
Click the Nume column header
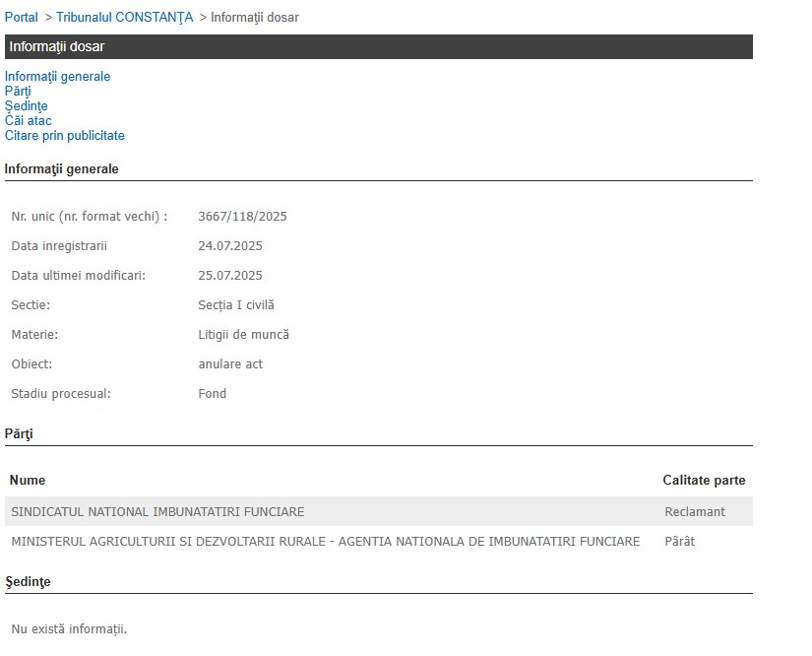tap(28, 480)
